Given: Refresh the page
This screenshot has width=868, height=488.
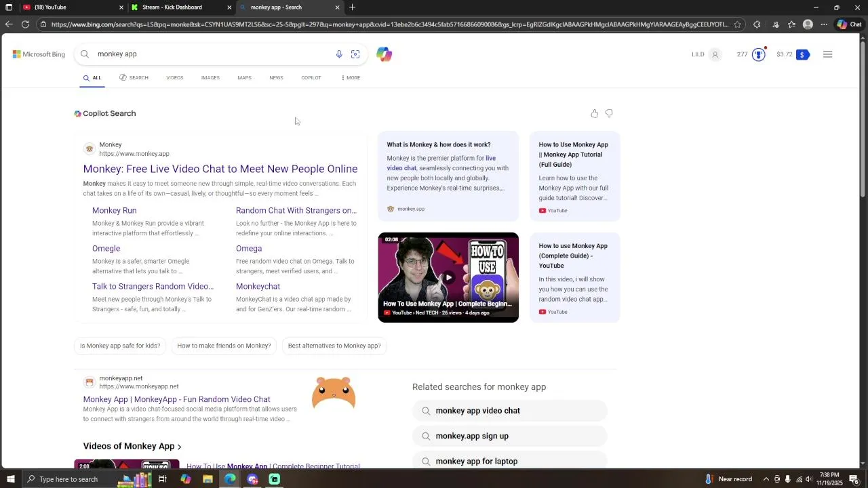Looking at the screenshot, I should pos(25,24).
